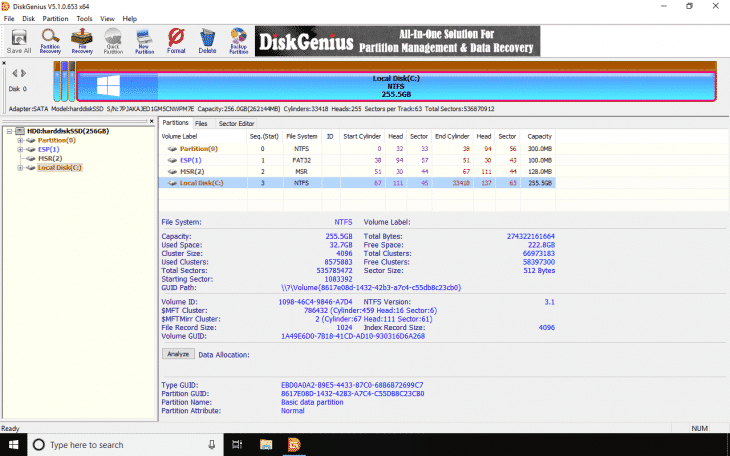Click the Partition Recovery toolbar icon
The width and height of the screenshot is (730, 456).
pyautogui.click(x=50, y=41)
